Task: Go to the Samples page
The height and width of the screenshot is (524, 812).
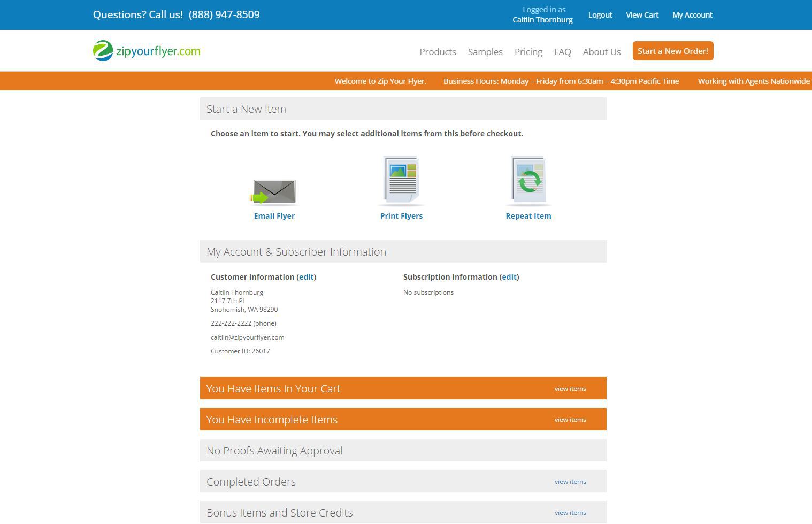Action: click(485, 52)
